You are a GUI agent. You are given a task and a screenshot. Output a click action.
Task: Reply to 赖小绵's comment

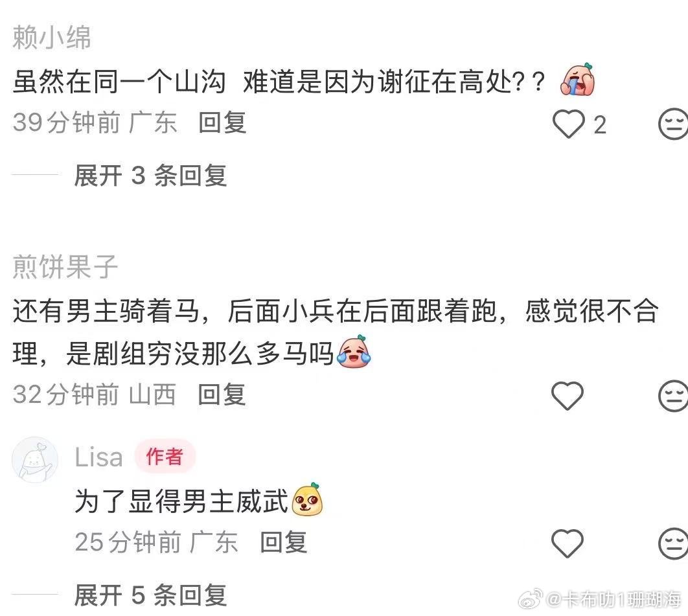click(x=222, y=122)
